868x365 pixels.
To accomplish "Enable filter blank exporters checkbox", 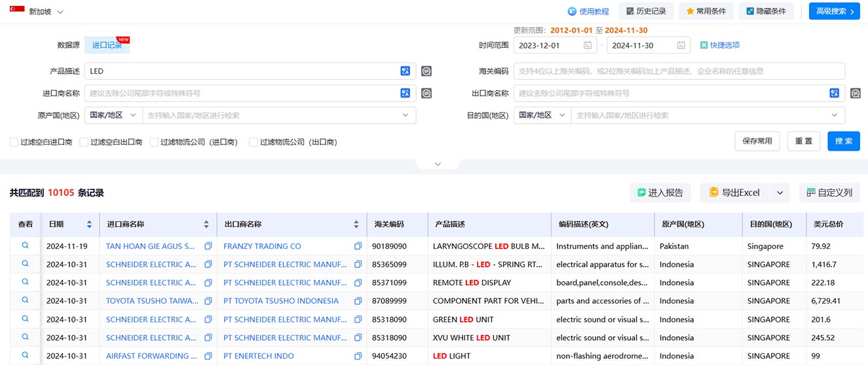I will pos(84,142).
